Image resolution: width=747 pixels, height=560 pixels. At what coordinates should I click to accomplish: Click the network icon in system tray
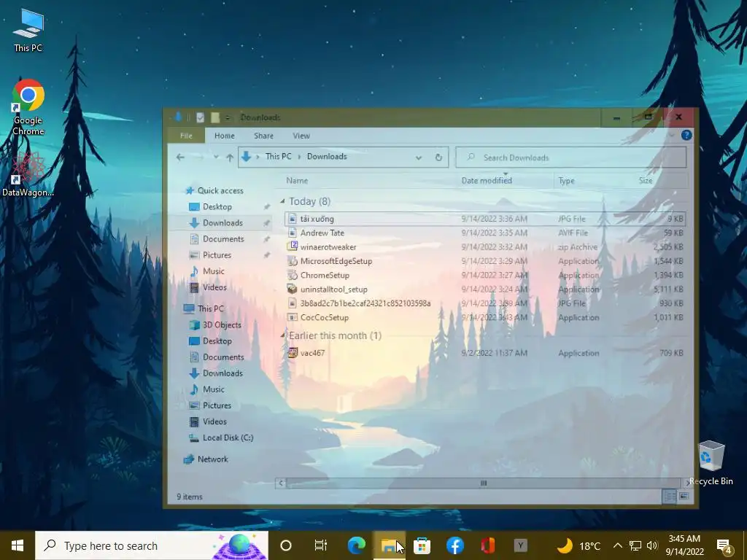coord(635,545)
